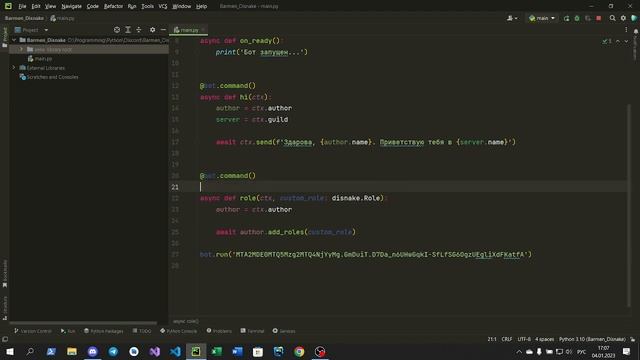Click Expand All in Project panel
The width and height of the screenshot is (640, 360).
pos(128,30)
